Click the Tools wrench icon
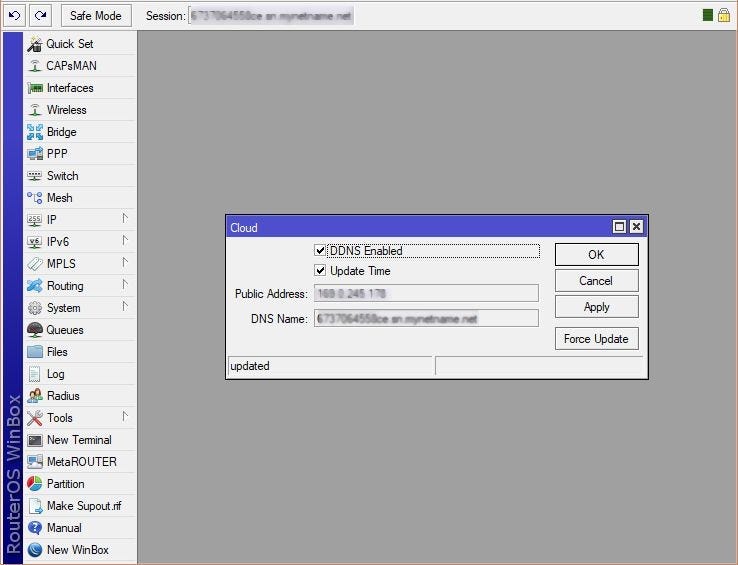 tap(35, 418)
